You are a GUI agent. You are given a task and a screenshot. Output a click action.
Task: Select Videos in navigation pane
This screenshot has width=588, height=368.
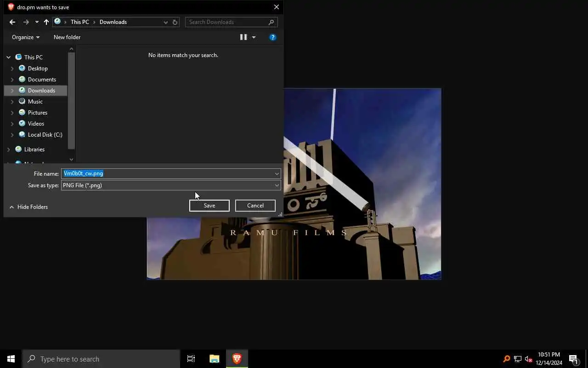(36, 124)
